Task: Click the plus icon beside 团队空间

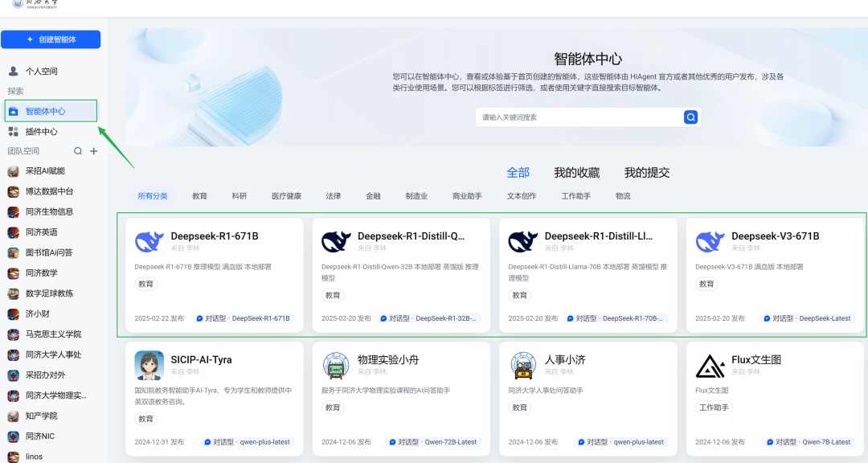Action: click(x=94, y=151)
